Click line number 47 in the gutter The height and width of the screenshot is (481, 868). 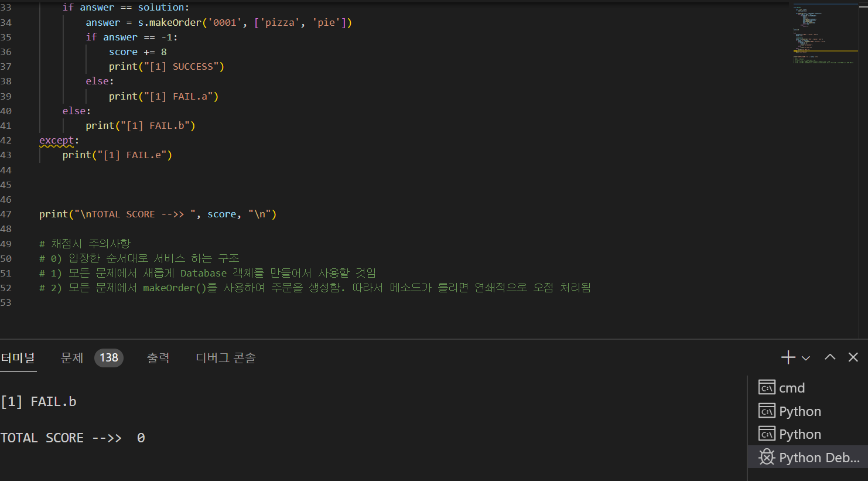pyautogui.click(x=6, y=214)
